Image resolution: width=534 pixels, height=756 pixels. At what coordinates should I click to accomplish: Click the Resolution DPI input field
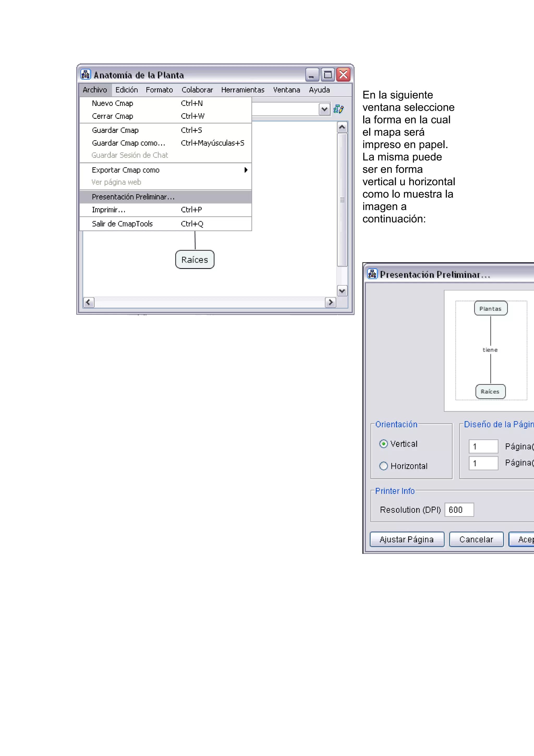459,510
